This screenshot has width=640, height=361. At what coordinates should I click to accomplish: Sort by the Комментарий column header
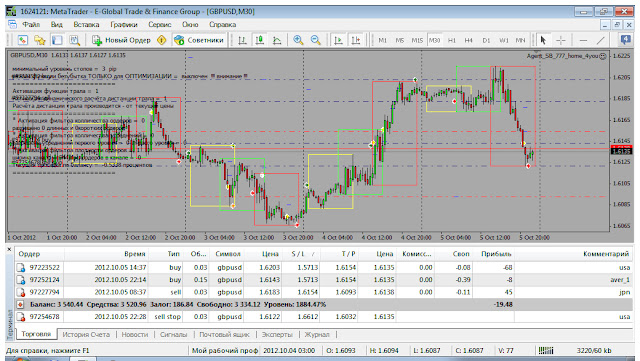(x=573, y=254)
